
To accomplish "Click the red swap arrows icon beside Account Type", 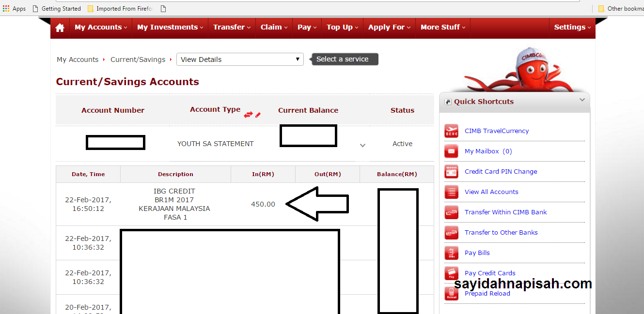I will point(248,115).
